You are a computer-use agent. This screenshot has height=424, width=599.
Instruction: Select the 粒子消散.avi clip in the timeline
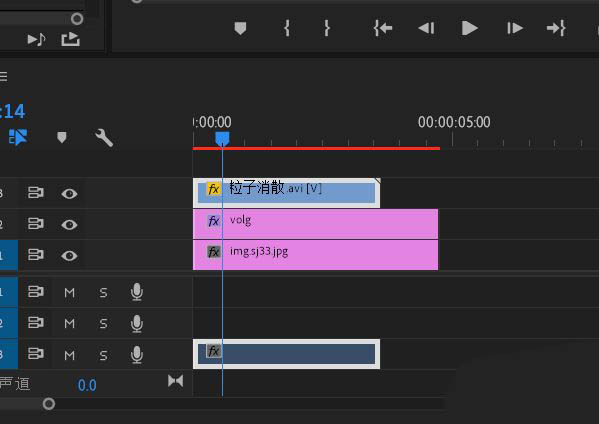[287, 193]
